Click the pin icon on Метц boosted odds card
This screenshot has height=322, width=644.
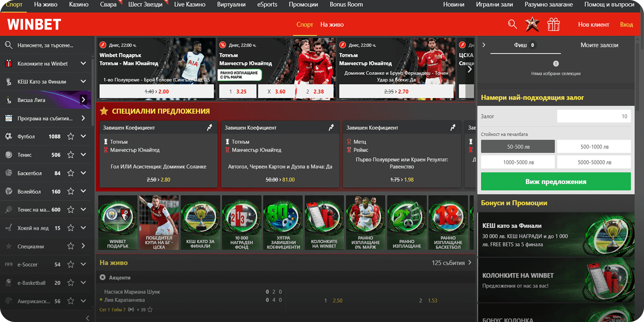pos(453,128)
